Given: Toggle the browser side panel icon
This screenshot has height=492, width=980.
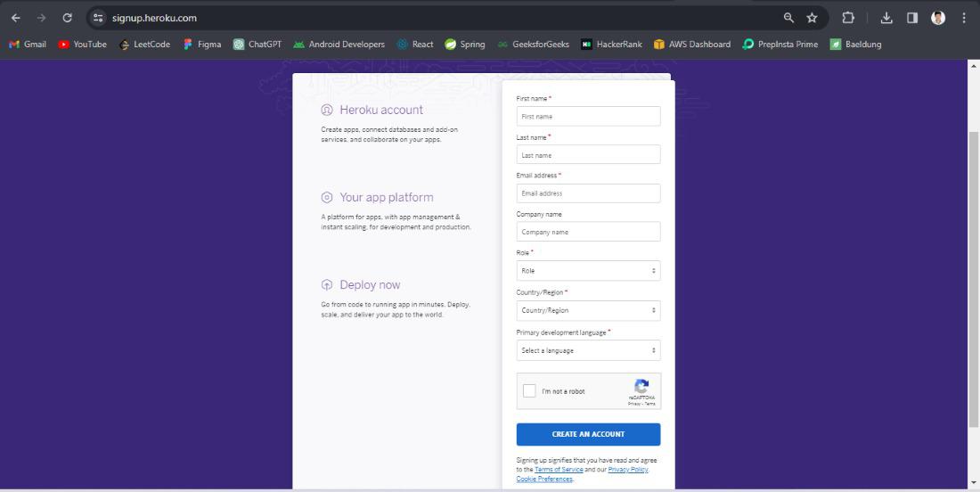Looking at the screenshot, I should (x=912, y=18).
